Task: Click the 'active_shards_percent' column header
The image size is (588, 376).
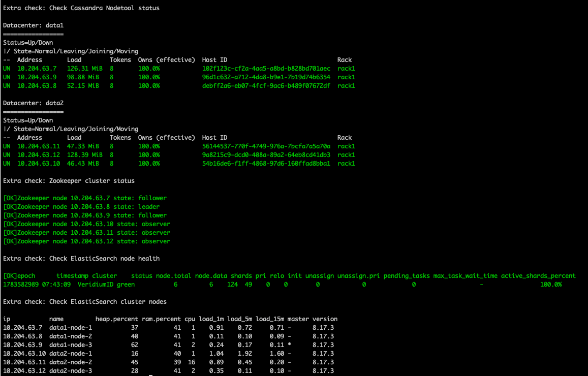Action: point(538,276)
